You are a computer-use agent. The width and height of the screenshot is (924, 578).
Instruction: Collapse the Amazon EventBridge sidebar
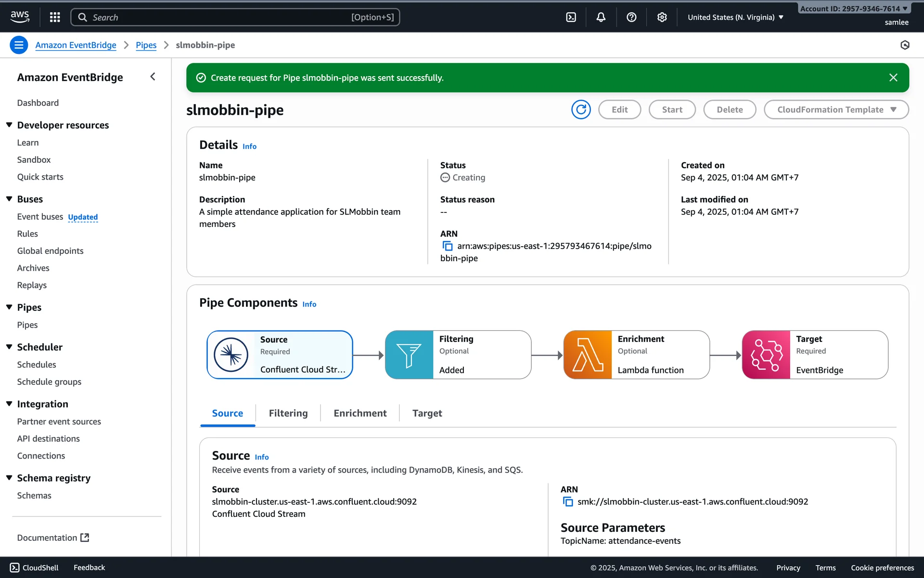[153, 77]
